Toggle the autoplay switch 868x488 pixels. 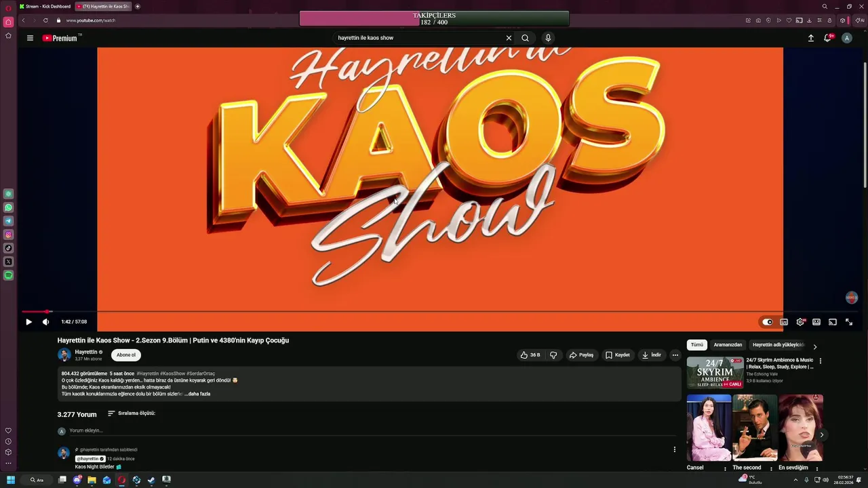[x=767, y=322]
